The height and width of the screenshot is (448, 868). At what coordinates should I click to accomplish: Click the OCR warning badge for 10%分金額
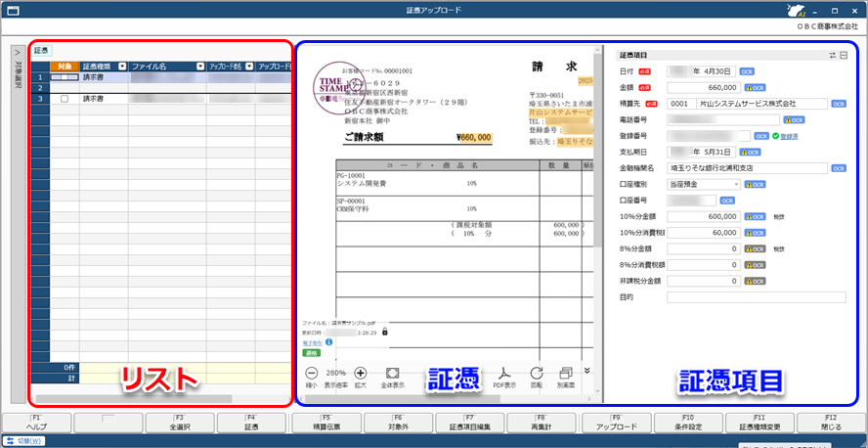point(755,216)
